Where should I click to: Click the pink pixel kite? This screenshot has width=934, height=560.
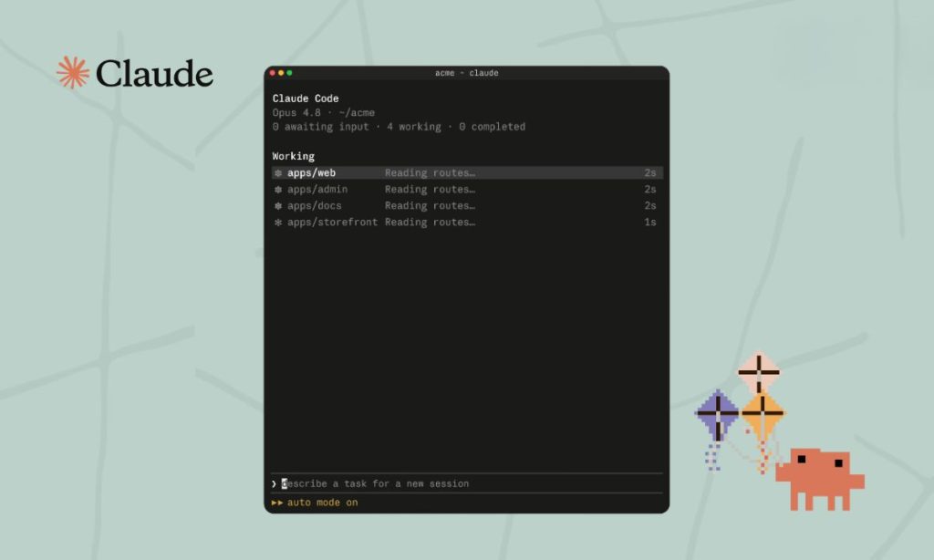759,372
